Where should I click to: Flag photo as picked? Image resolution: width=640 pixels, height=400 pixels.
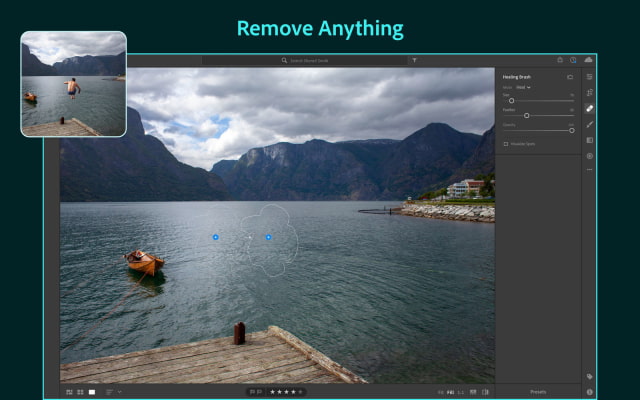(253, 392)
